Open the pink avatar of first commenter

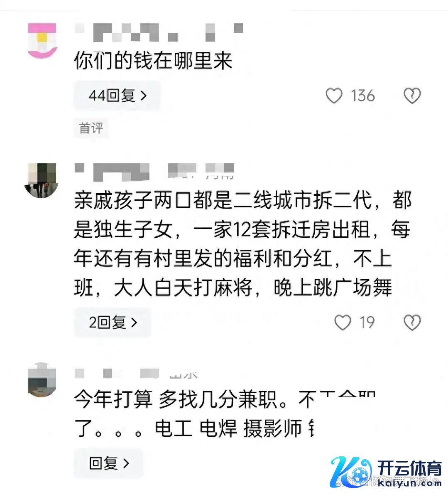click(x=42, y=41)
